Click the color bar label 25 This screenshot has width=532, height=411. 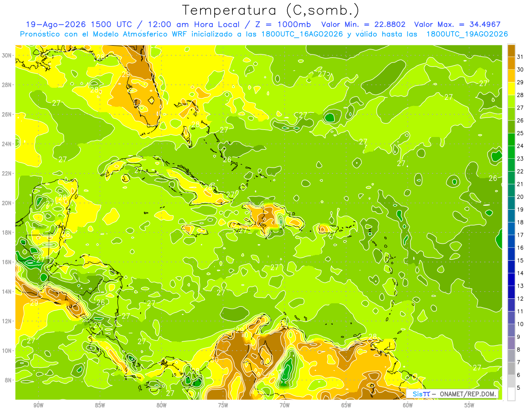(520, 133)
